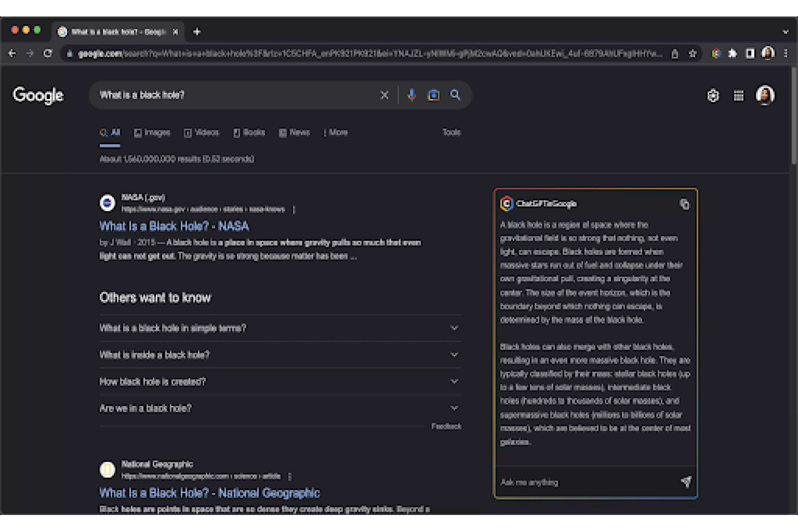Click the 'About 1,560,000,000 results' text
Viewport: 798px width, 532px height.
pos(177,159)
